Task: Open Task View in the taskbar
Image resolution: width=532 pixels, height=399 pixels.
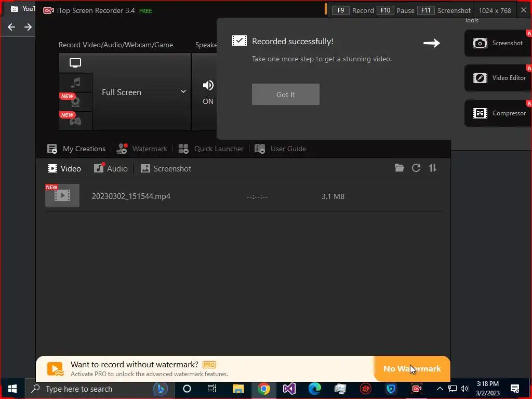Action: click(x=212, y=389)
